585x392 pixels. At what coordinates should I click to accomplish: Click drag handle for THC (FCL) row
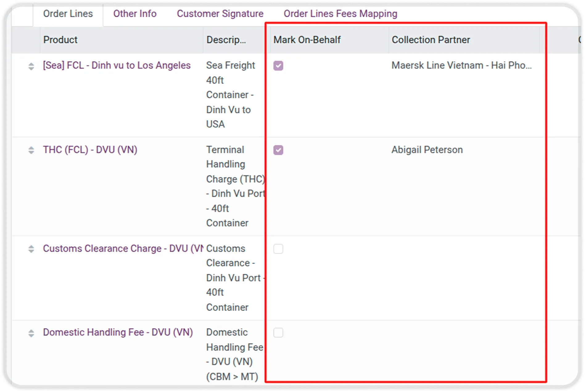tap(31, 150)
